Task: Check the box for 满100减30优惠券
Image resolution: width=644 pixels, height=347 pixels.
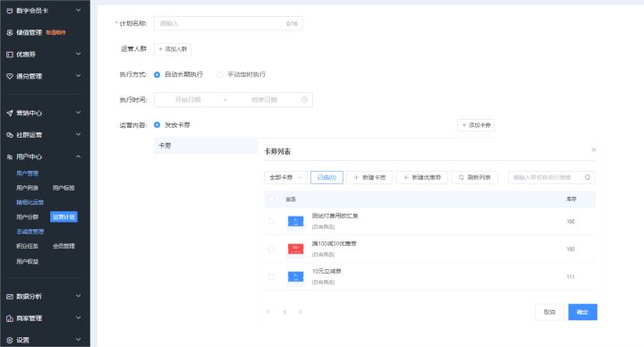Action: click(x=271, y=249)
